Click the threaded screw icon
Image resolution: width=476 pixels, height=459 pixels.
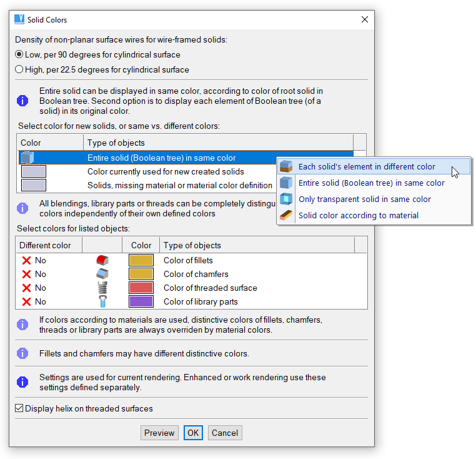click(102, 288)
